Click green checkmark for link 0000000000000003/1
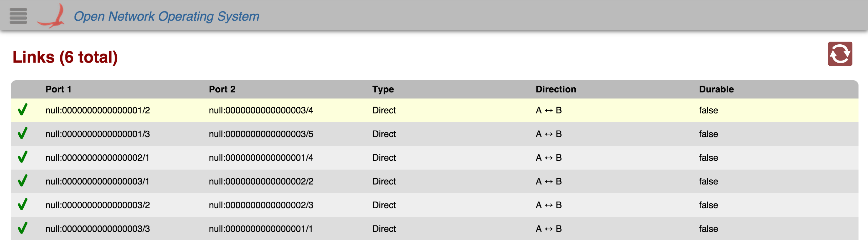The height and width of the screenshot is (240, 868). coord(23,181)
